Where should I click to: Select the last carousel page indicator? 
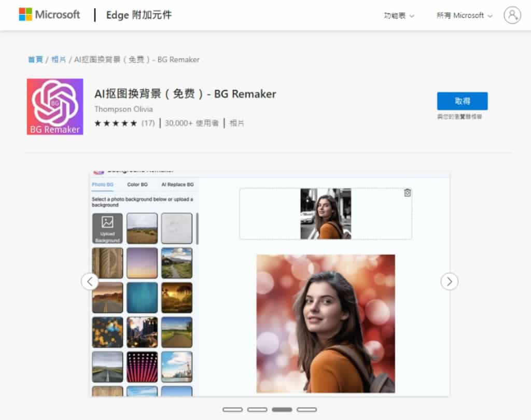coord(306,410)
